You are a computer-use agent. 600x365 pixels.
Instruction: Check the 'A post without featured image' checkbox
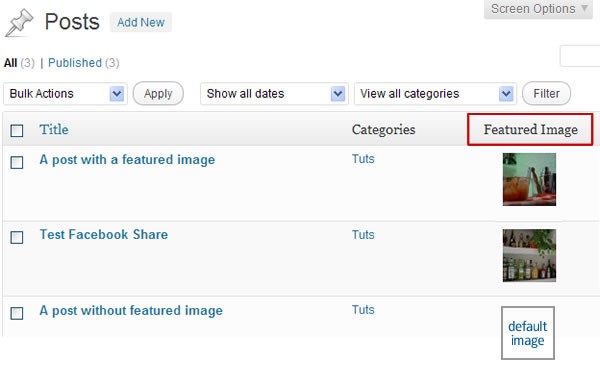point(17,313)
